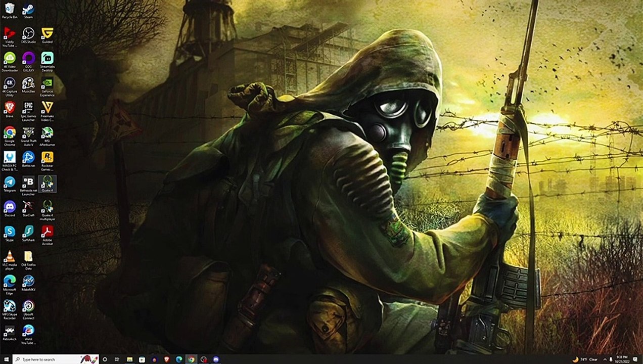Image resolution: width=643 pixels, height=364 pixels.
Task: Select the 4K Video Downloader icon
Action: point(9,61)
